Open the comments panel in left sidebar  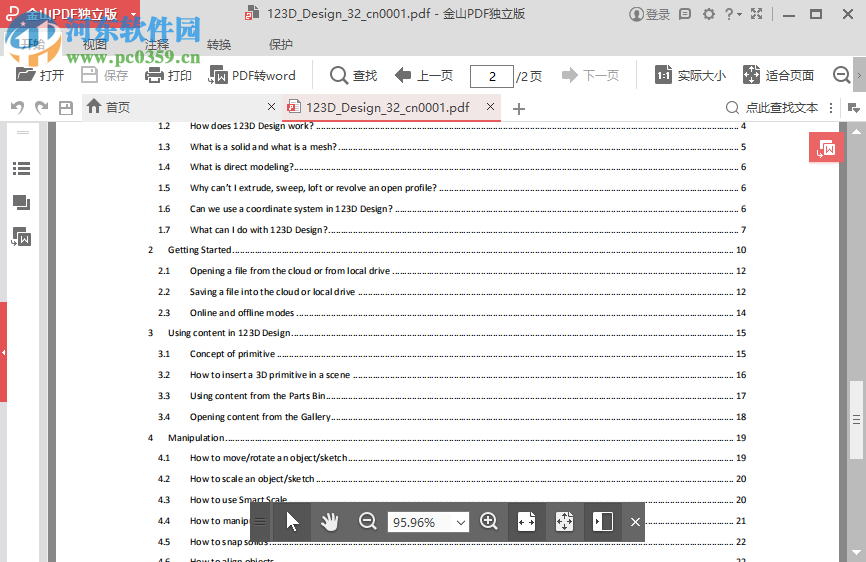point(21,202)
